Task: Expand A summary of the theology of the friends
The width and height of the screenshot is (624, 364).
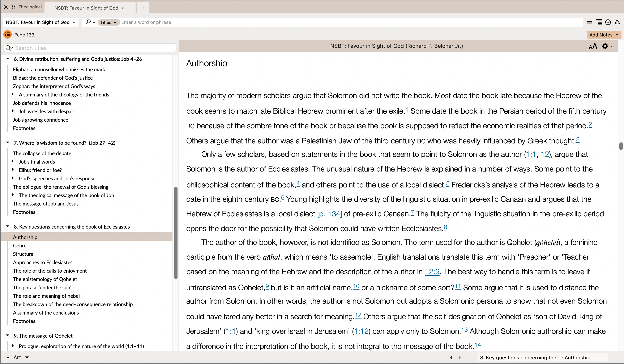Action: (13, 94)
